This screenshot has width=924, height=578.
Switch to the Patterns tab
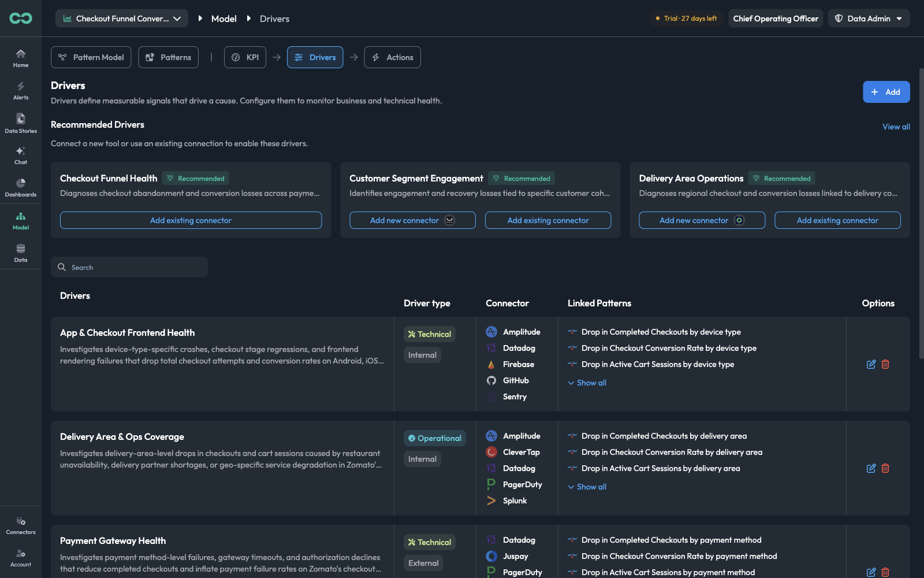coord(169,57)
